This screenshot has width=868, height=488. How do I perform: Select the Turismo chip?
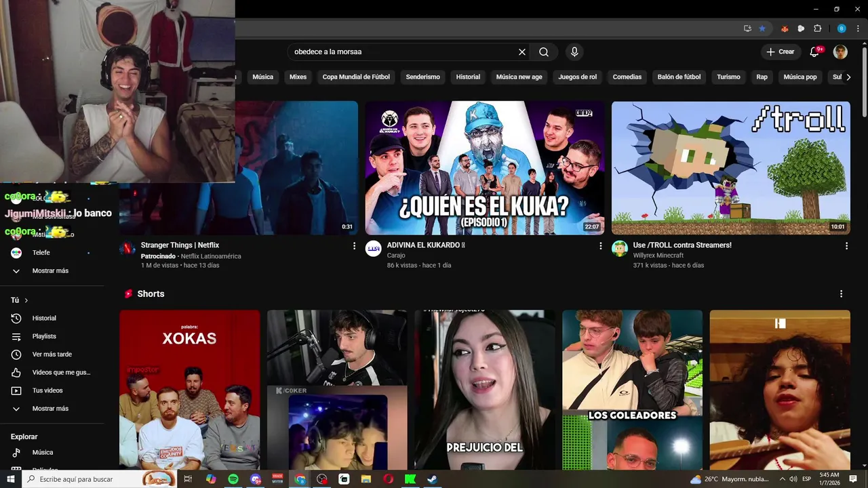tap(728, 77)
